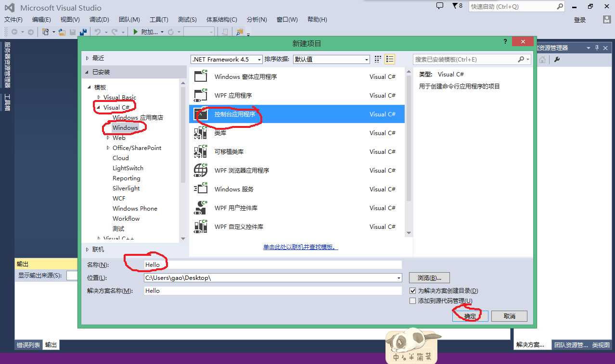Select Windows 应用商店 in the tree
Viewport: 615px width, 364px height.
click(138, 117)
